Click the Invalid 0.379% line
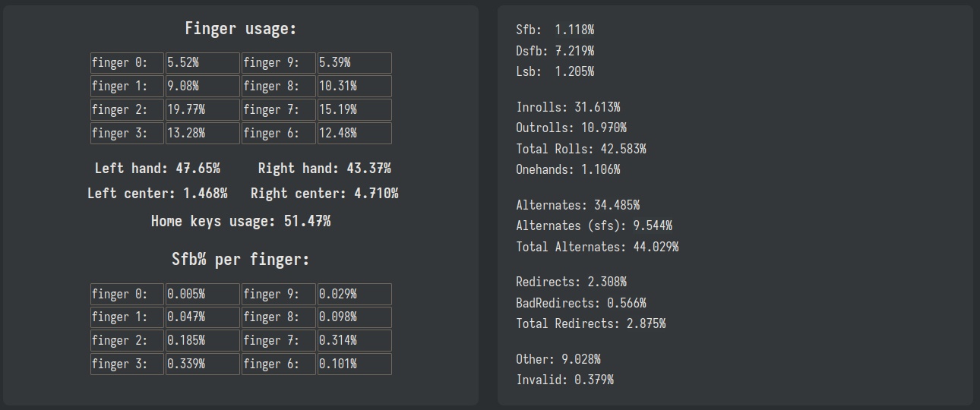The width and height of the screenshot is (980, 410). [564, 380]
